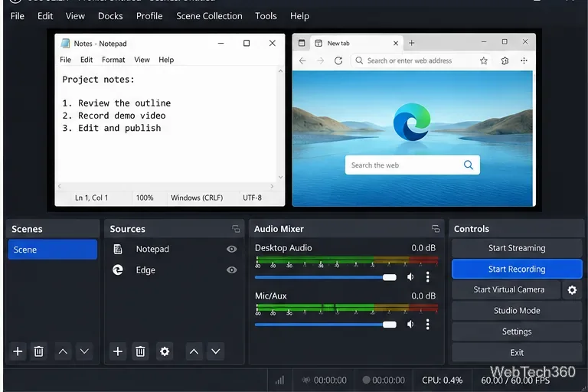Click the Edge back arrow in preview
The width and height of the screenshot is (588, 392).
coord(302,60)
